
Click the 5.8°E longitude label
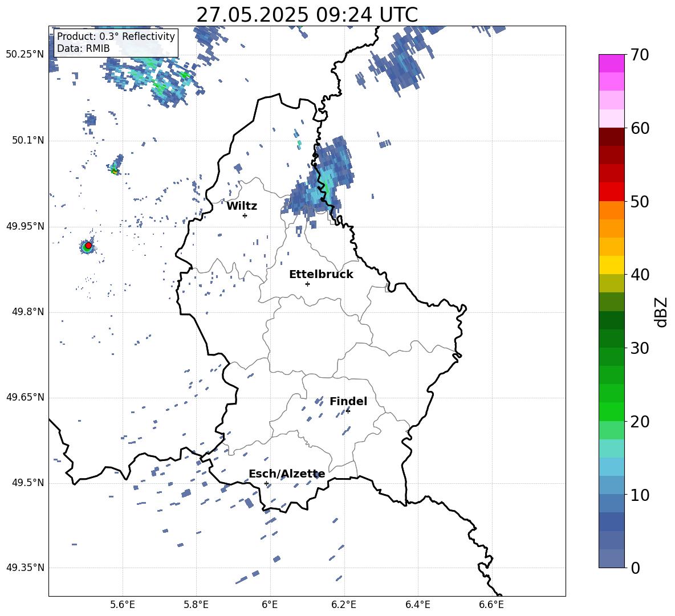(196, 605)
